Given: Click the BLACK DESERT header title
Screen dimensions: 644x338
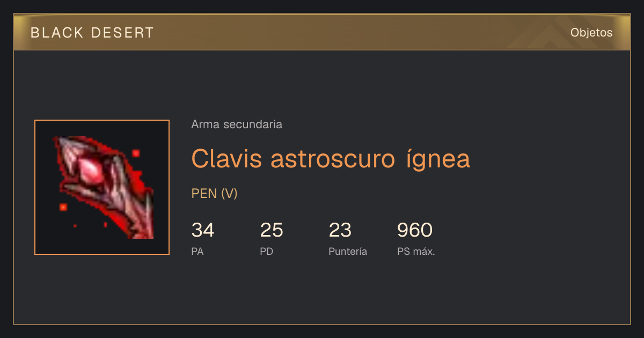Looking at the screenshot, I should point(92,33).
